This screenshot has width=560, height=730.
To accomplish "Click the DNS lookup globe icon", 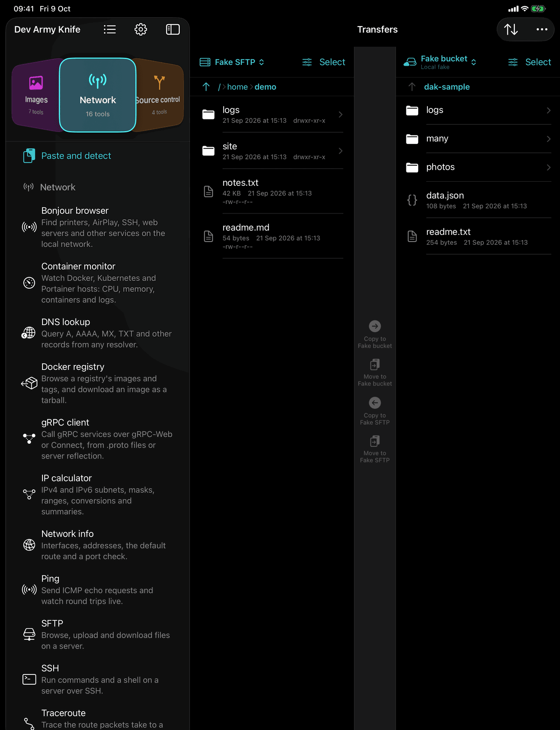I will coord(29,333).
